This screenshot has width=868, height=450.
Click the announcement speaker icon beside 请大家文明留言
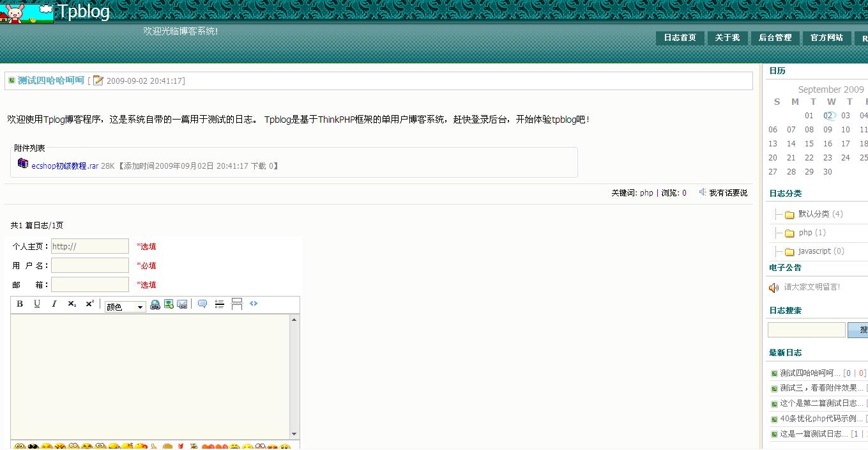[x=773, y=288]
